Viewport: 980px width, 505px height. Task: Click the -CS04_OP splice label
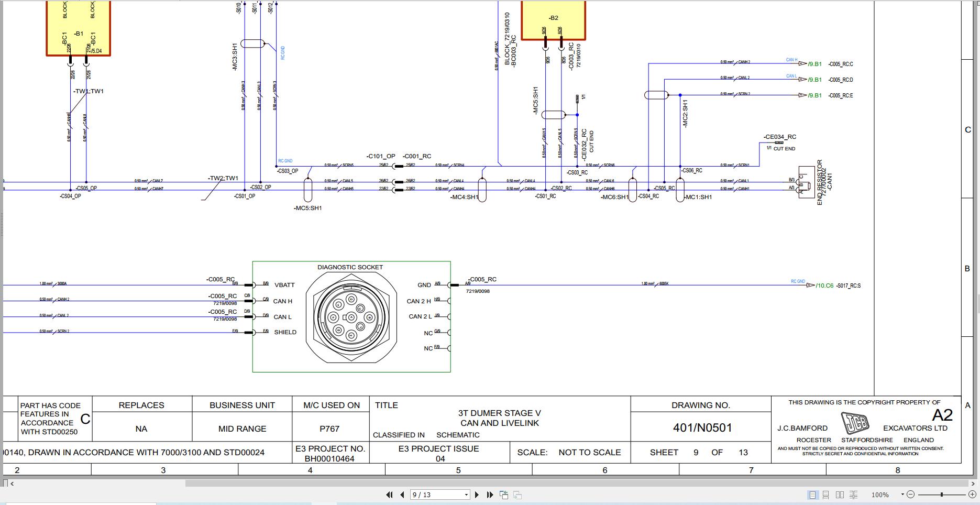71,196
